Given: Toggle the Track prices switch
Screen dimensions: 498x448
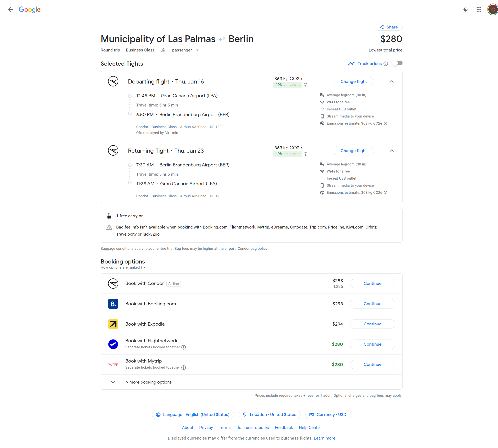Looking at the screenshot, I should (x=397, y=63).
